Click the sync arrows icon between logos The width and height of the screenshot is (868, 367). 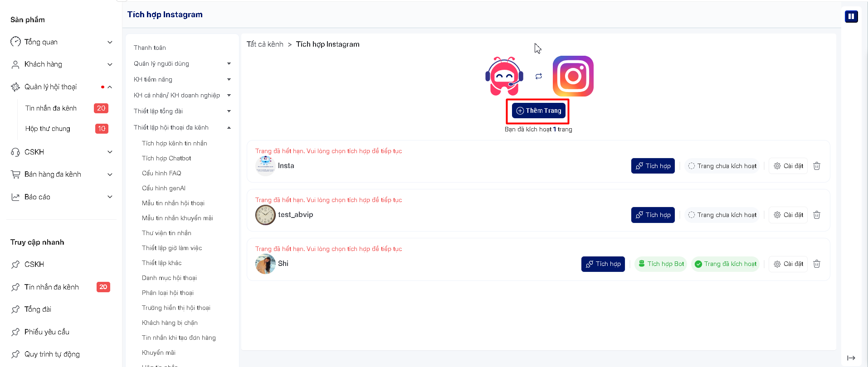(x=538, y=76)
